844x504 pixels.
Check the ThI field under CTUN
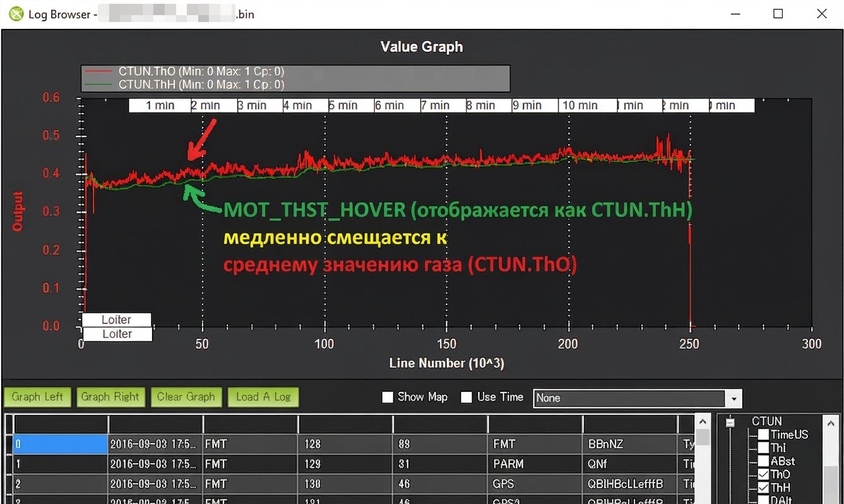763,448
